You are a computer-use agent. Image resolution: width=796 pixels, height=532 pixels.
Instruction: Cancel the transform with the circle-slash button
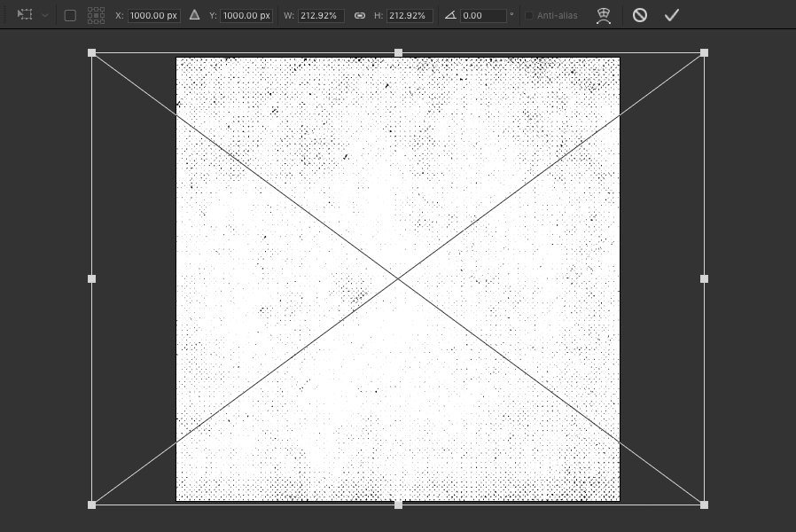(x=640, y=15)
